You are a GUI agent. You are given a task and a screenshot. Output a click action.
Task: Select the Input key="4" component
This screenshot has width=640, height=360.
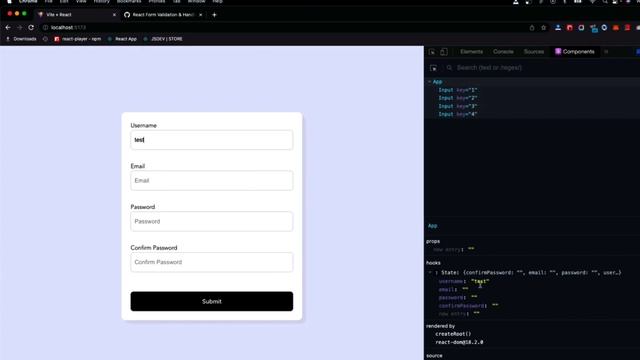pos(458,114)
